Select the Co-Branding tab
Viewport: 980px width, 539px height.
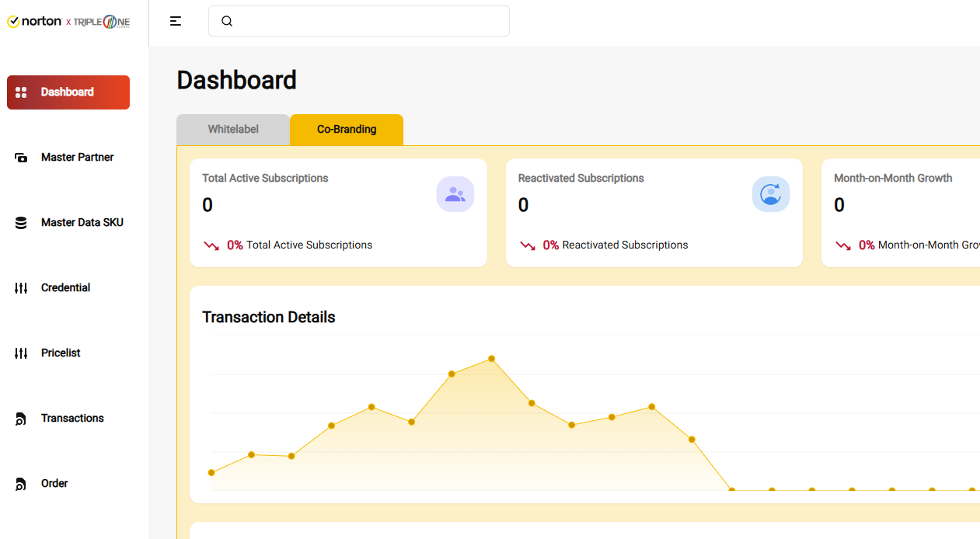point(347,130)
